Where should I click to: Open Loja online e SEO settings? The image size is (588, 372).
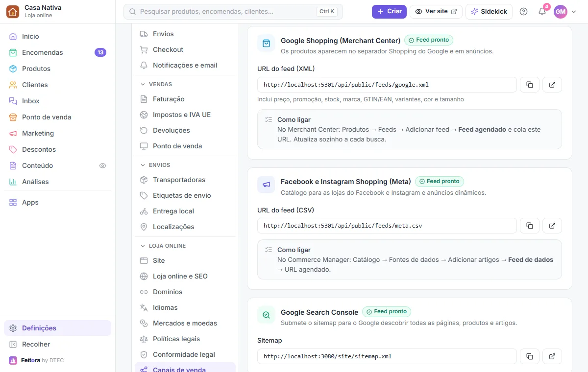click(x=185, y=276)
